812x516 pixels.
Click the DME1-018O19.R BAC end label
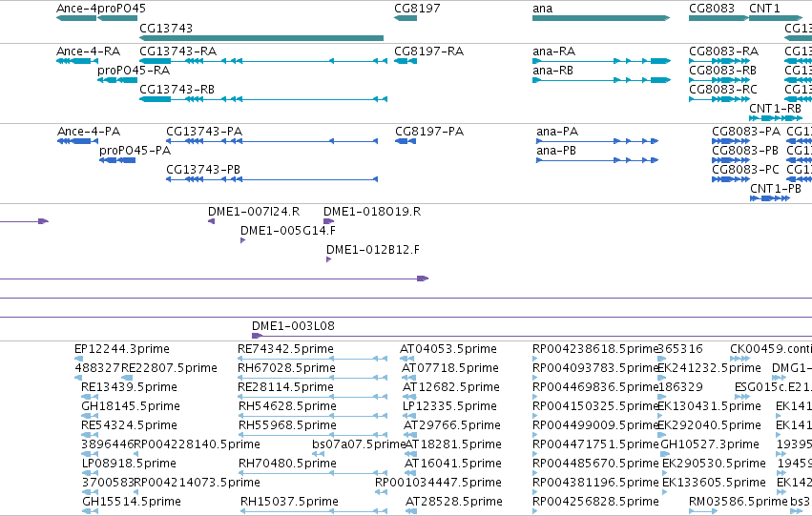(372, 212)
